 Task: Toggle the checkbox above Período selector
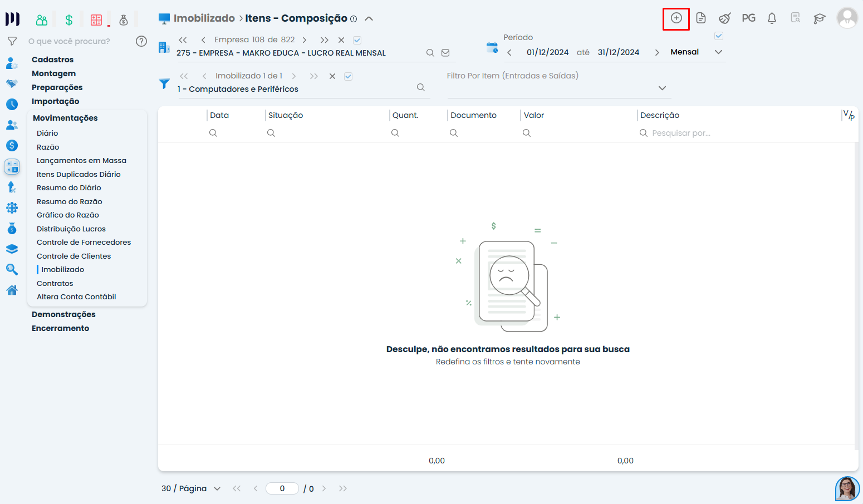pyautogui.click(x=719, y=36)
